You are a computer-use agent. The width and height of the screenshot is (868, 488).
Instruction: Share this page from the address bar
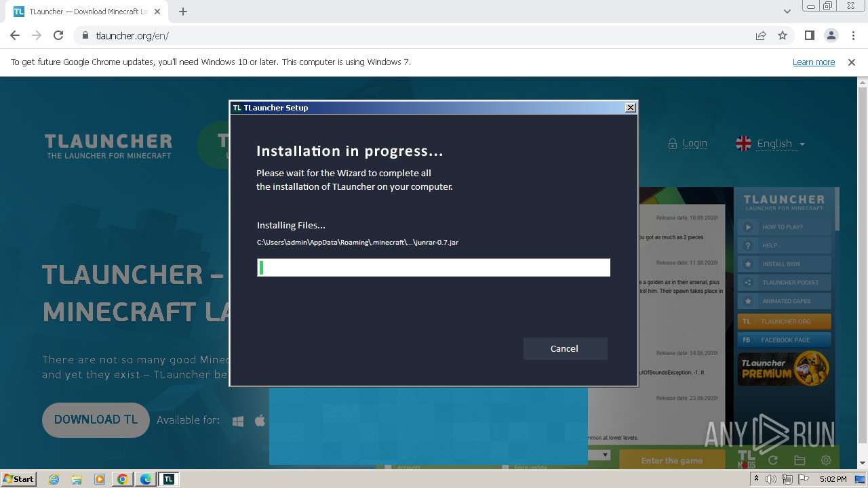pyautogui.click(x=761, y=35)
